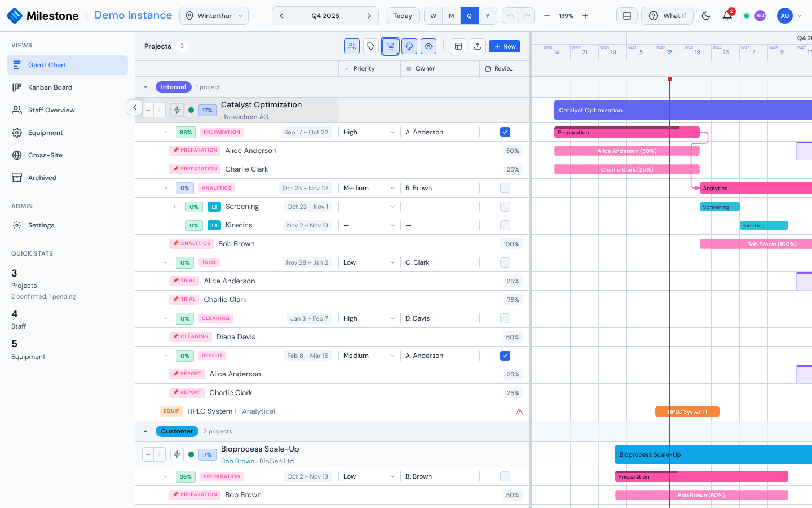
Task: Open priority dropdown for Analytics phase
Action: (369, 188)
